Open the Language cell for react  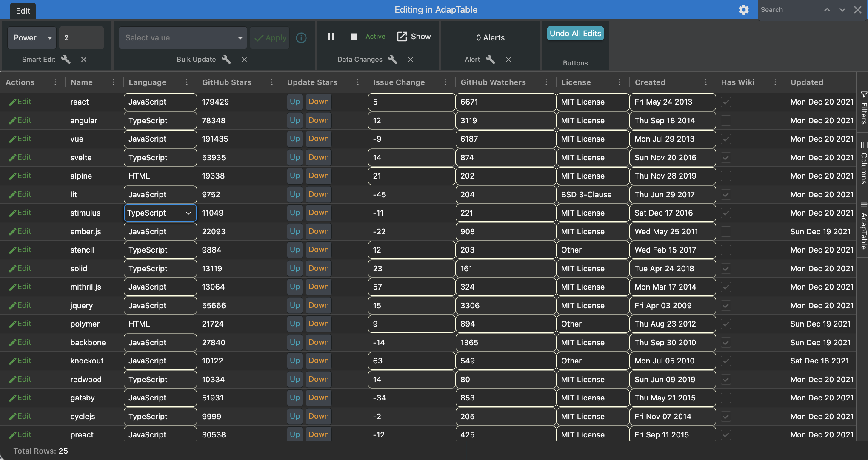click(x=160, y=102)
